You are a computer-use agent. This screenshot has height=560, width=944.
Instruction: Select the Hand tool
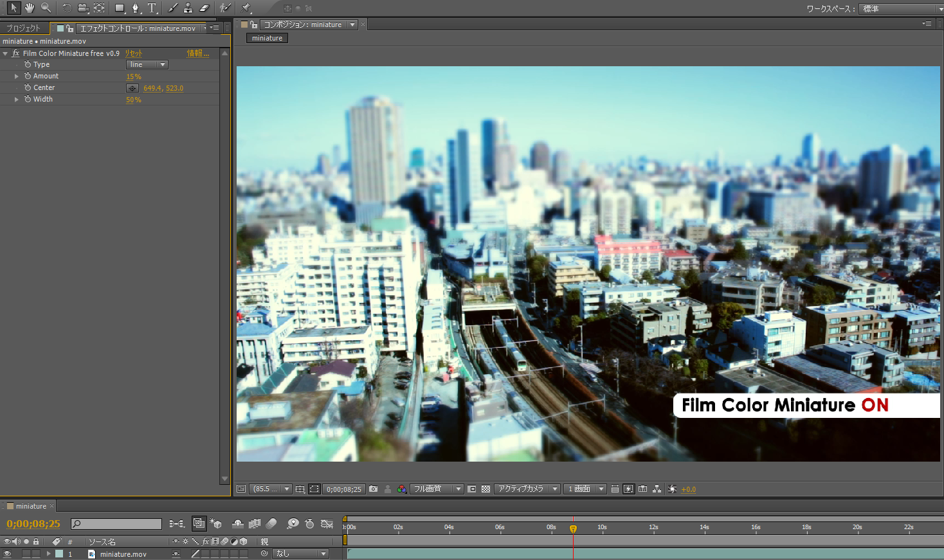pos(30,8)
